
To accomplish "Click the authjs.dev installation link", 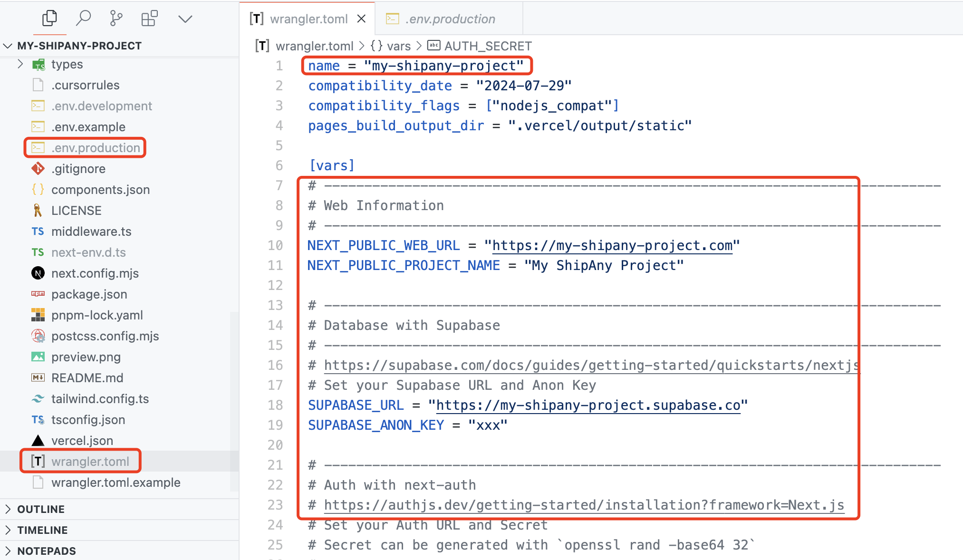I will click(584, 505).
